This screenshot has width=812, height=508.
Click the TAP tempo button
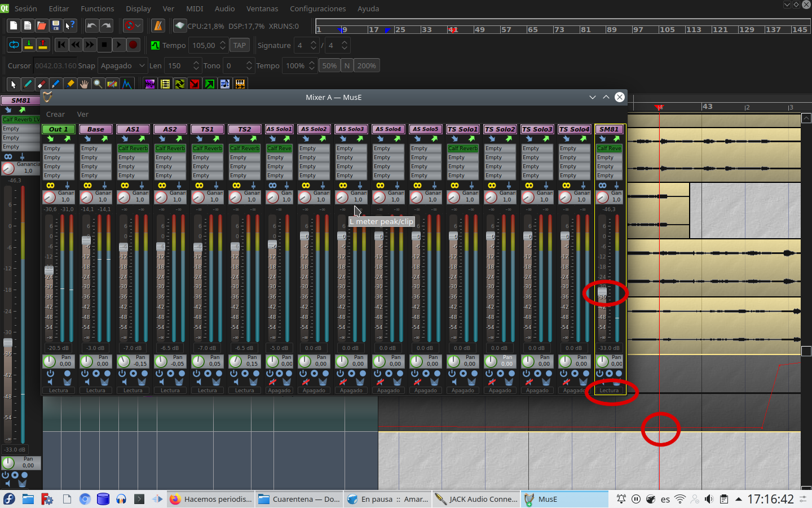(x=240, y=45)
